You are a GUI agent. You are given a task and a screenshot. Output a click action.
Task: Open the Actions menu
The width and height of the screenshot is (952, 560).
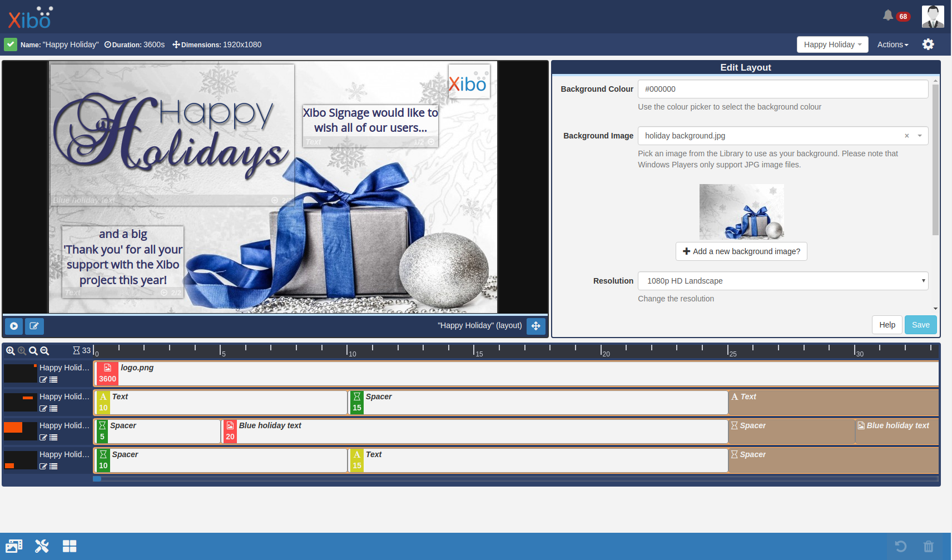(x=892, y=44)
